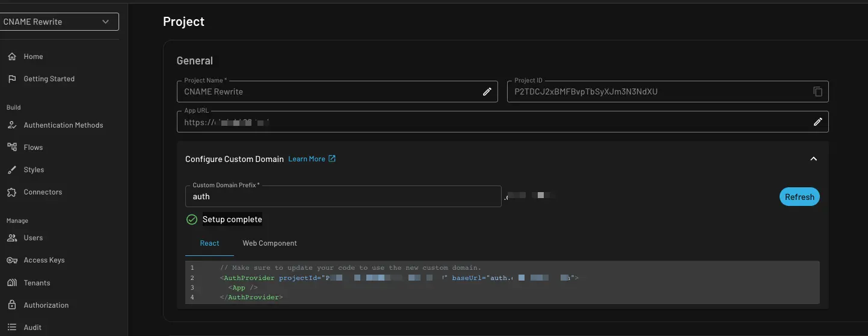Copy the Project ID with copy icon
The image size is (868, 336).
[818, 92]
